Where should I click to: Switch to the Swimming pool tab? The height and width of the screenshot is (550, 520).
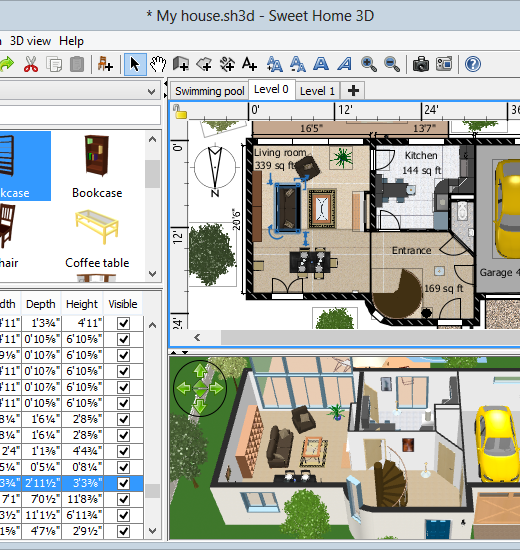click(209, 91)
